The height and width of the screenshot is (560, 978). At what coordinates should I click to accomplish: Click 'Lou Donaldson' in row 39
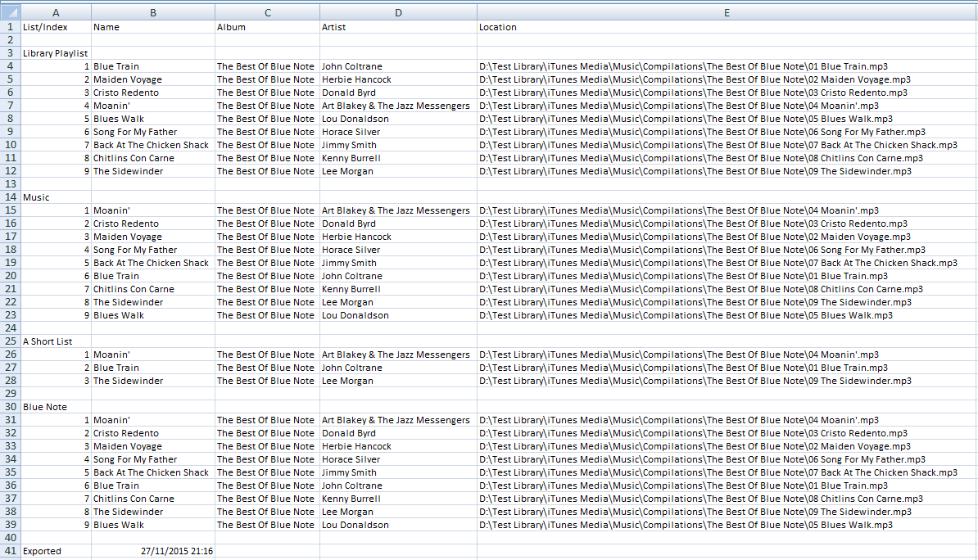[399, 525]
